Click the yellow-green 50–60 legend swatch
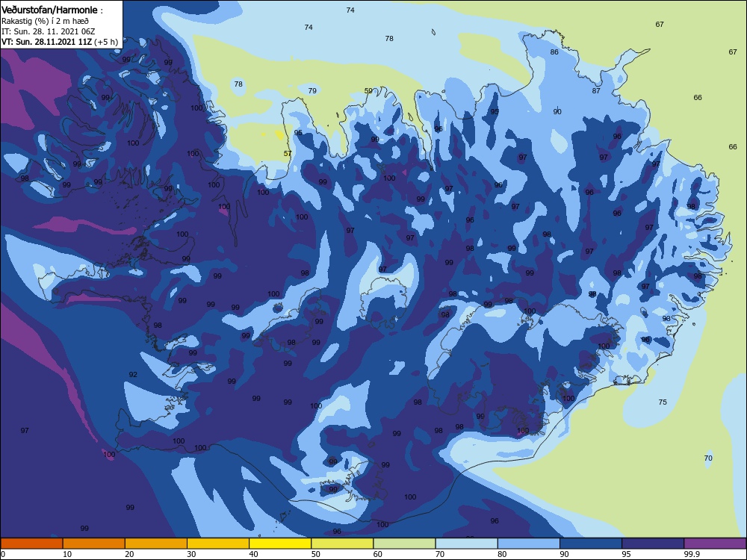Image resolution: width=747 pixels, height=560 pixels. 342,544
